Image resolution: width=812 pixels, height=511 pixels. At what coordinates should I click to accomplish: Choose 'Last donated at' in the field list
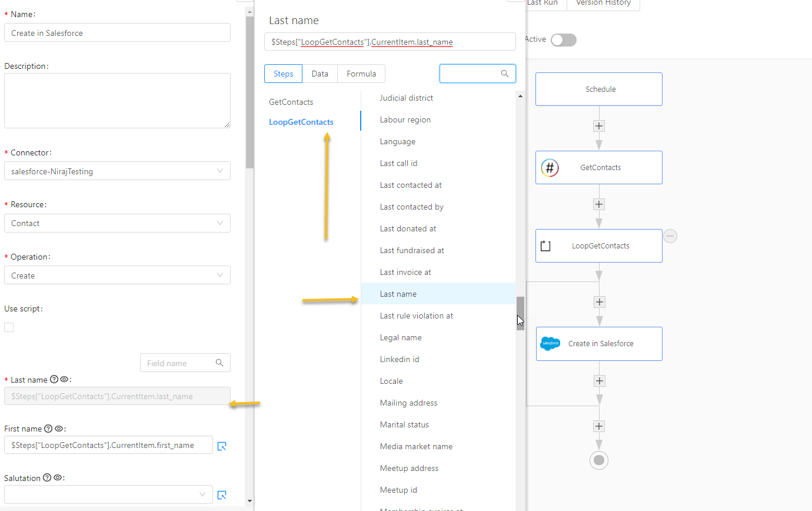point(438,228)
